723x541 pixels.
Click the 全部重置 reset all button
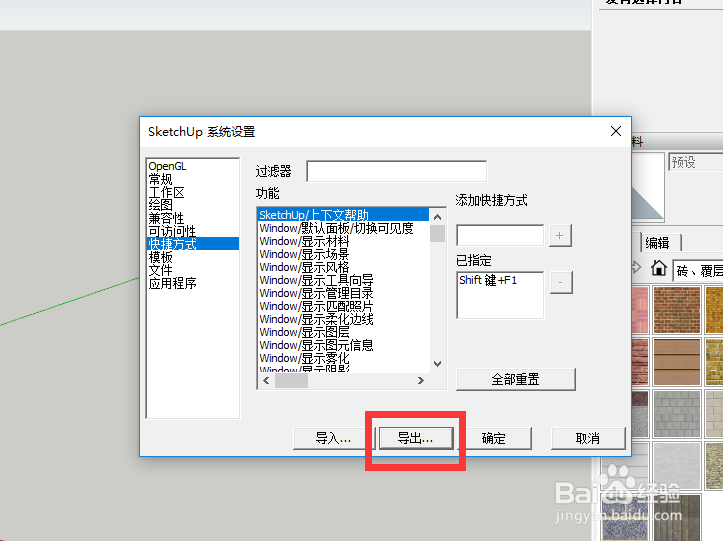click(516, 380)
